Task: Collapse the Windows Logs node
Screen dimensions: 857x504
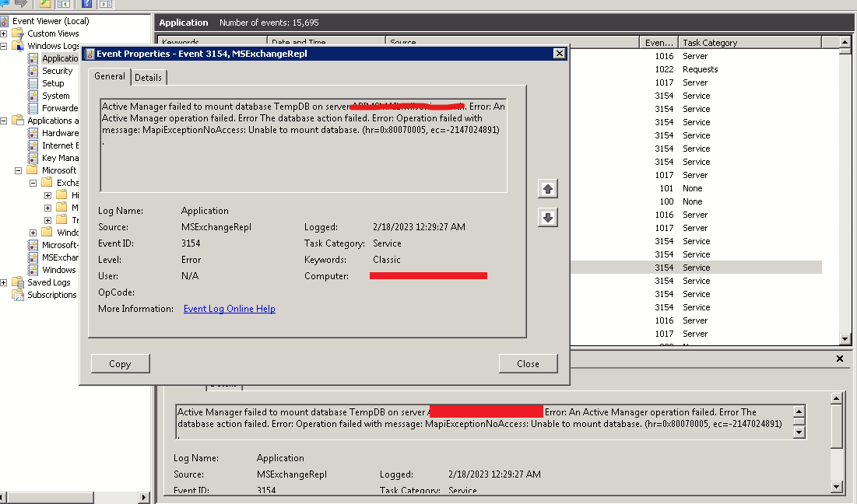Action: [x=4, y=45]
